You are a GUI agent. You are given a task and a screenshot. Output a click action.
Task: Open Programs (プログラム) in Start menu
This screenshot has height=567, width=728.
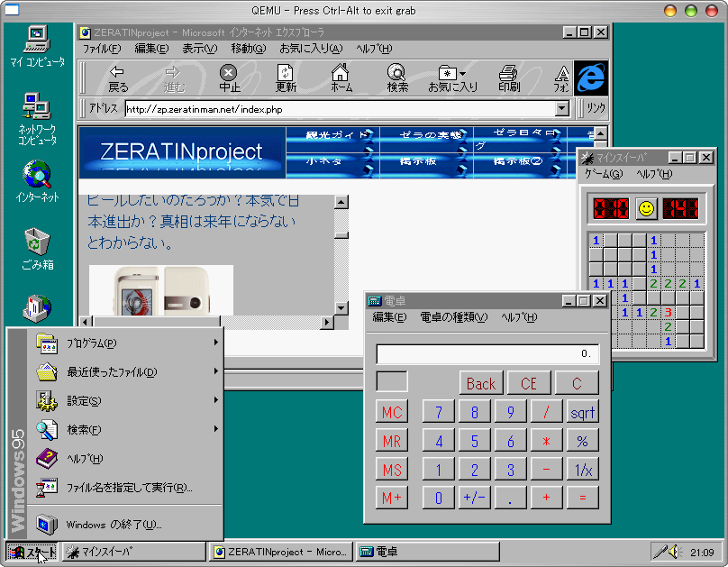pos(125,343)
